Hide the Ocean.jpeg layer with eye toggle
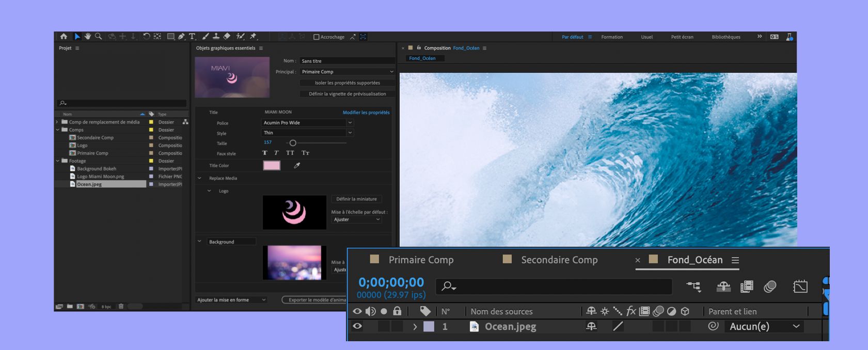This screenshot has width=868, height=350. pos(357,326)
